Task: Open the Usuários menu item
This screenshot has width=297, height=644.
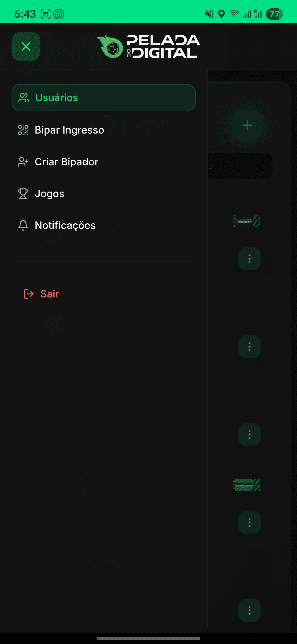Action: [x=103, y=97]
